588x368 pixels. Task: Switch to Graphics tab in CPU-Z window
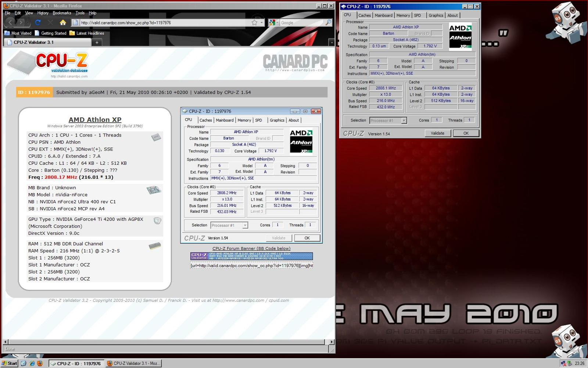click(x=436, y=15)
